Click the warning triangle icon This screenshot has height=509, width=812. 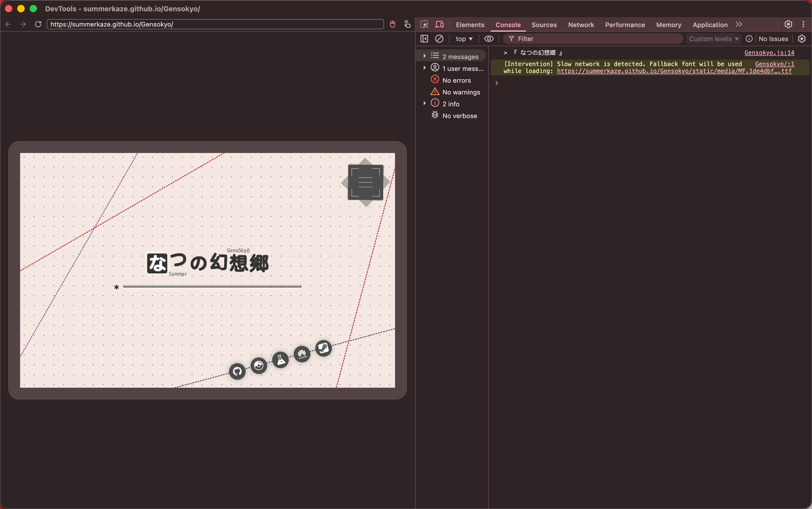point(435,91)
